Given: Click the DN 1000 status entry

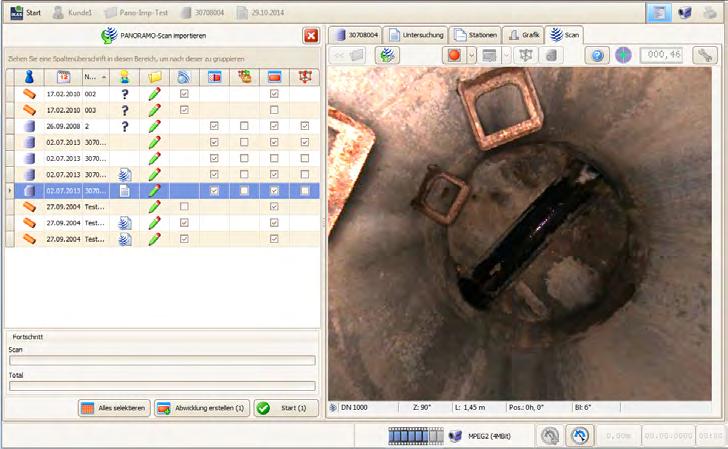Looking at the screenshot, I should pyautogui.click(x=354, y=407).
